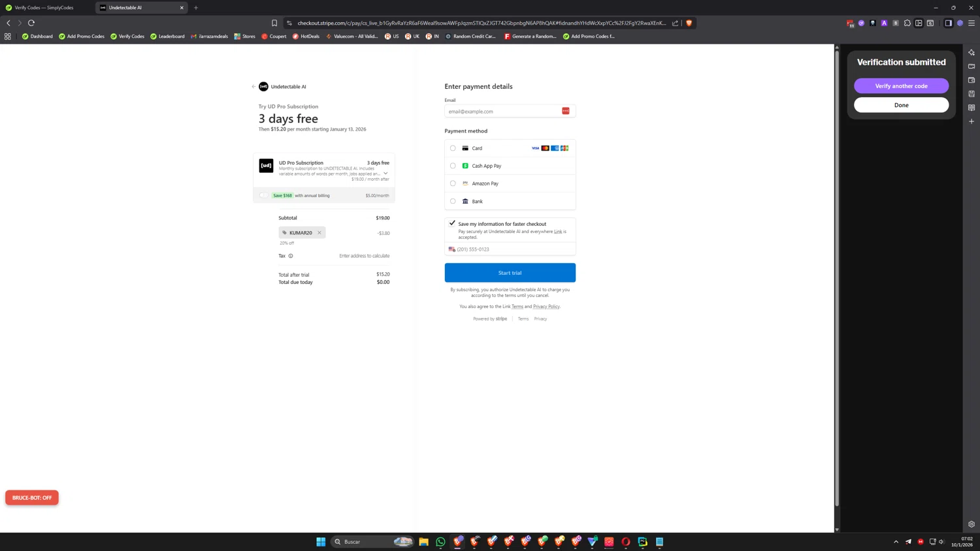The image size is (980, 551).
Task: Go back with browser back arrow
Action: (8, 23)
